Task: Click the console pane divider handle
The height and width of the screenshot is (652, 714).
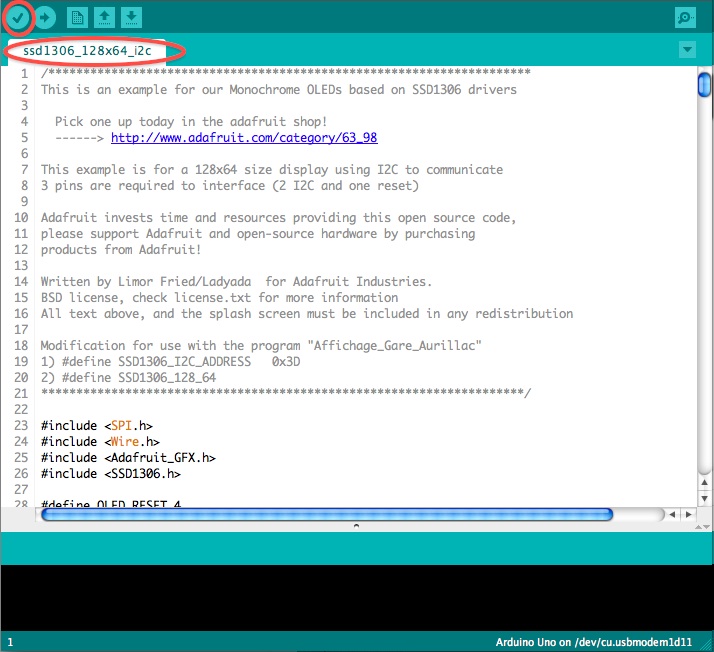Action: click(357, 526)
